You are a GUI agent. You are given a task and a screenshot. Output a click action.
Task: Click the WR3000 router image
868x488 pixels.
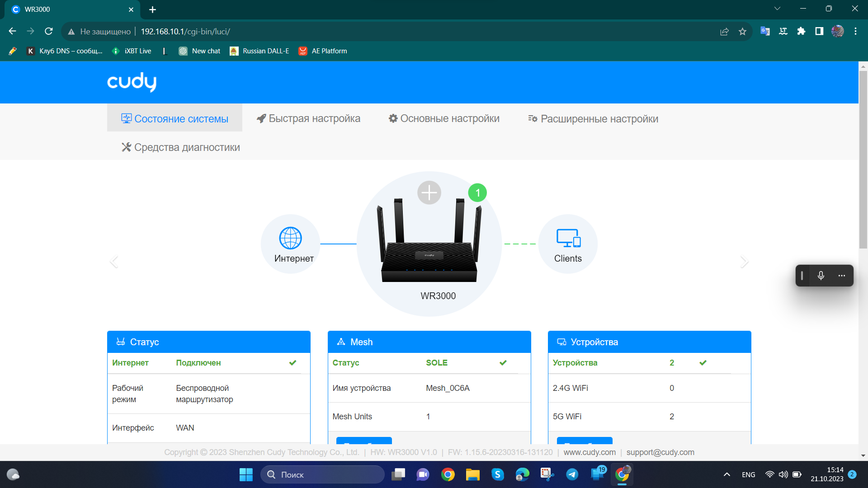pos(429,240)
